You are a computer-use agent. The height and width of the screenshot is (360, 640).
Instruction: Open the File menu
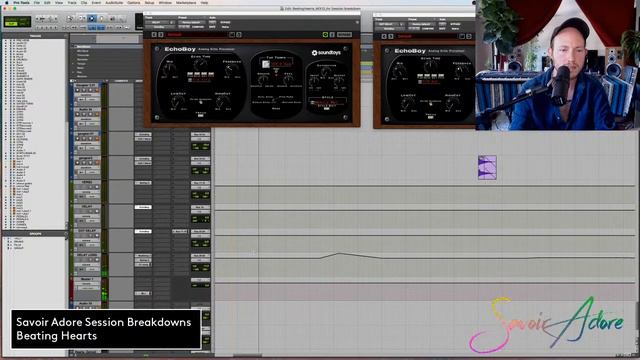pos(37,2)
